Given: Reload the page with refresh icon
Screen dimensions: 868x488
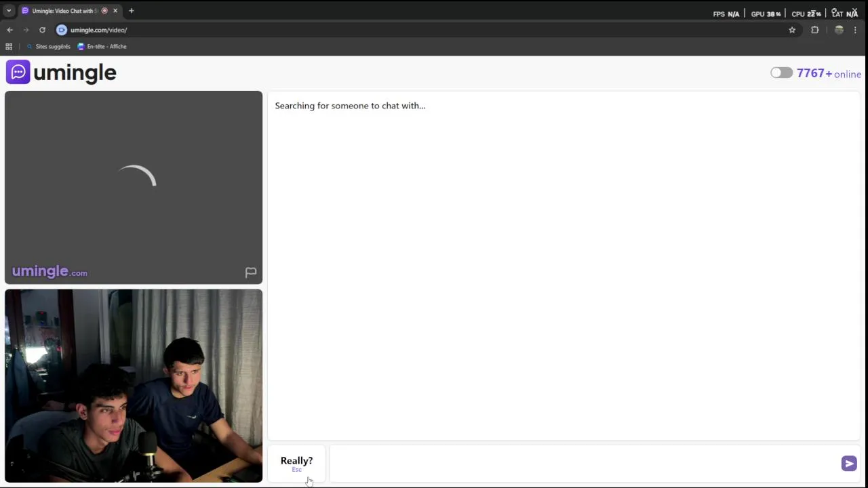Looking at the screenshot, I should click(x=42, y=30).
